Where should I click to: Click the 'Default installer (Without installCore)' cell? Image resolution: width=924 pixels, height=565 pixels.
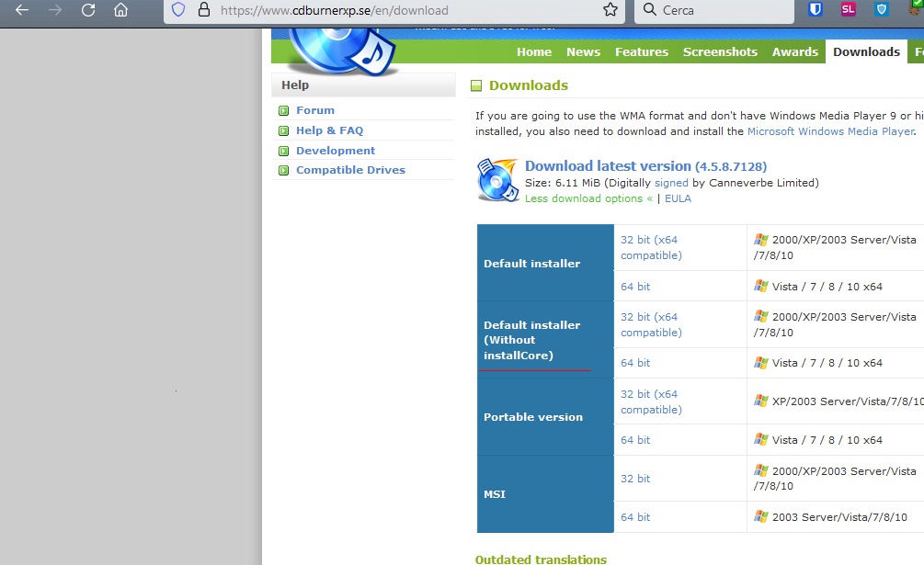point(545,340)
